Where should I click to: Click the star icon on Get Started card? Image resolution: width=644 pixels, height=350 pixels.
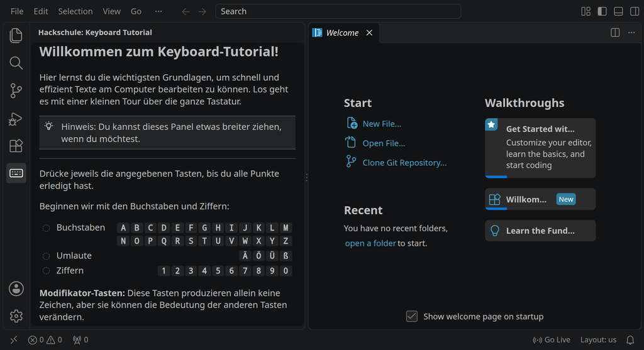[491, 124]
